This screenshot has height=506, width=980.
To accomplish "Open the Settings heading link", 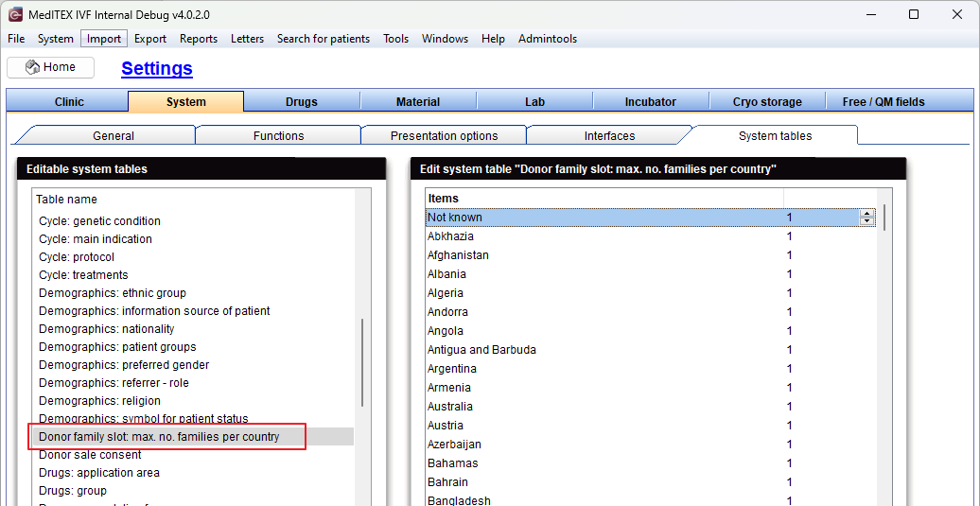I will pos(157,69).
